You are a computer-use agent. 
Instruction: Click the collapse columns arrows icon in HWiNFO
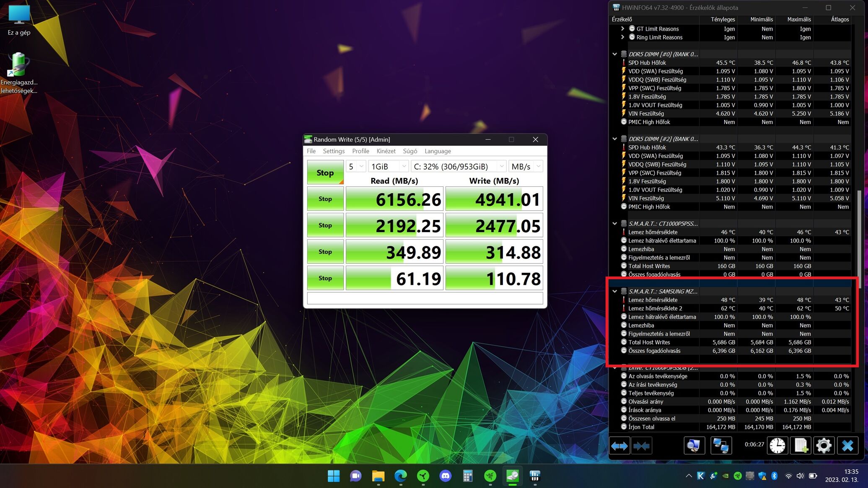pyautogui.click(x=641, y=446)
